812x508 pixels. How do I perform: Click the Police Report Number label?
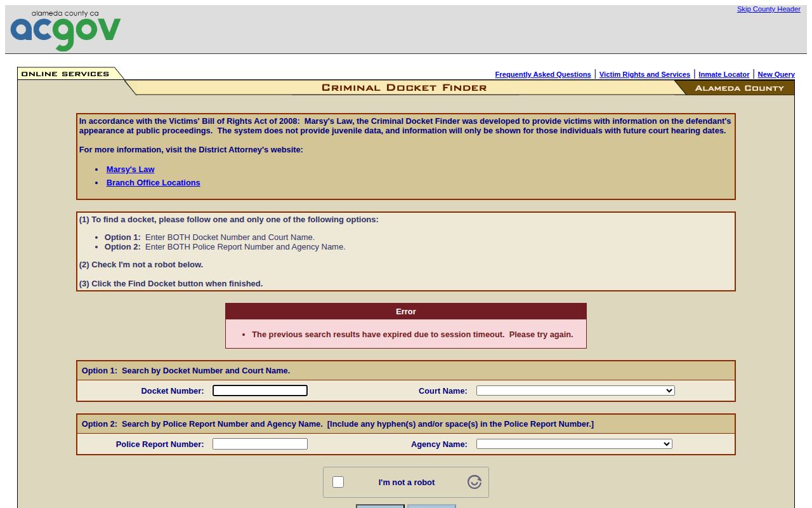(x=160, y=444)
